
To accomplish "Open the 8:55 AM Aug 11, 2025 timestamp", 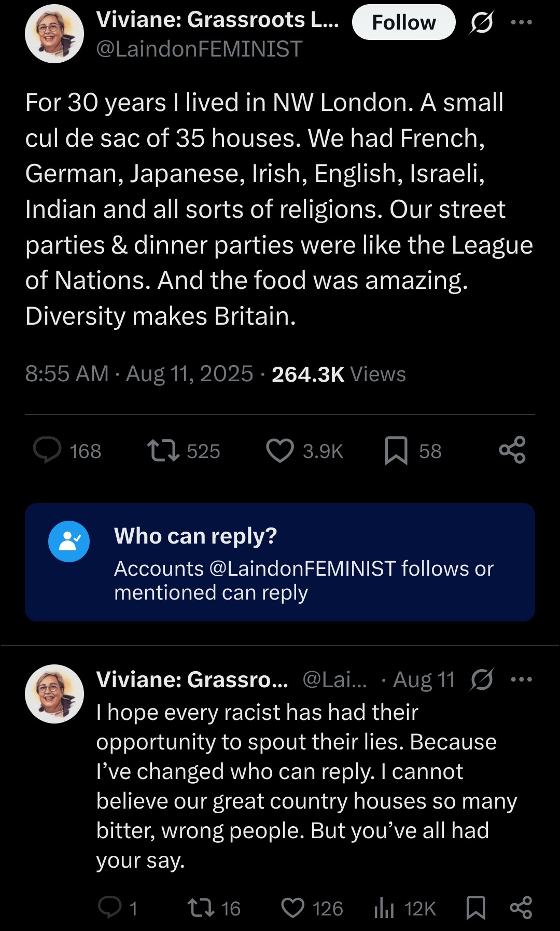I will pyautogui.click(x=139, y=374).
